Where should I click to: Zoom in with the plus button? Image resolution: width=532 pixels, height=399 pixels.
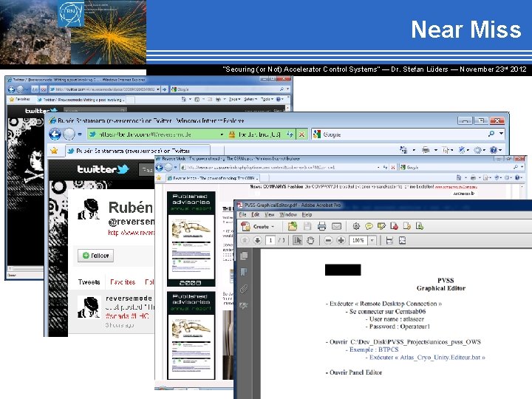[x=341, y=241]
